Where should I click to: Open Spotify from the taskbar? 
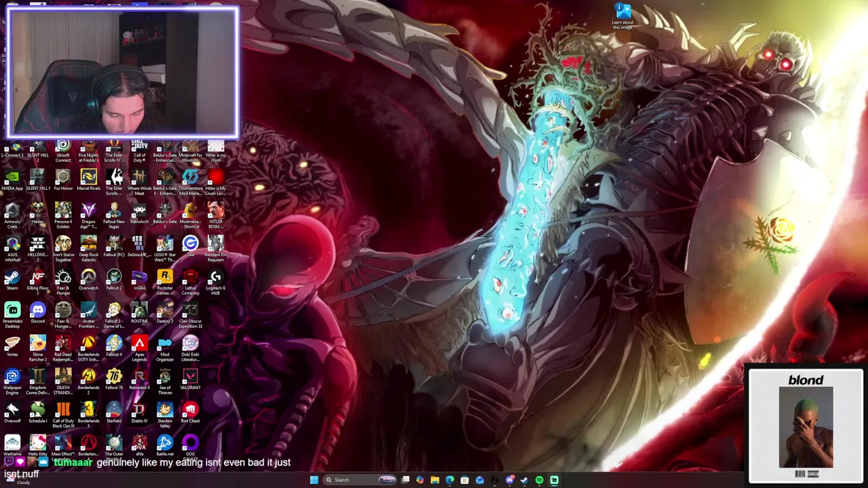point(539,480)
